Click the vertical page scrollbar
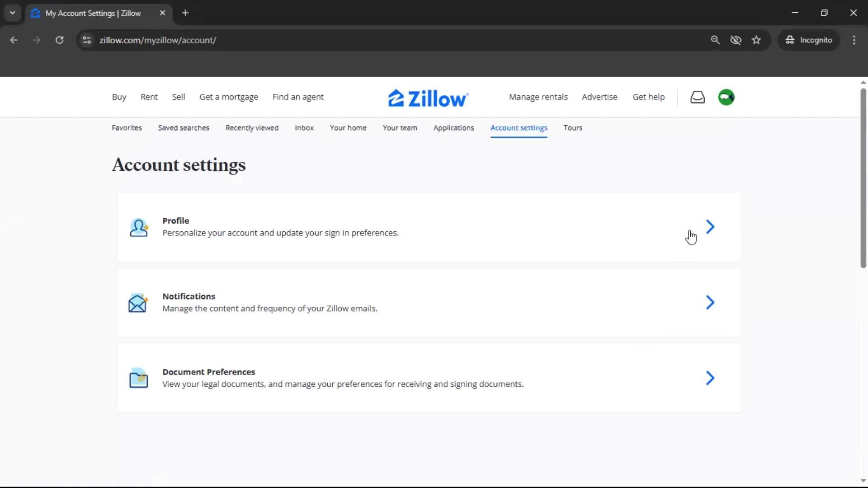 tap(863, 178)
